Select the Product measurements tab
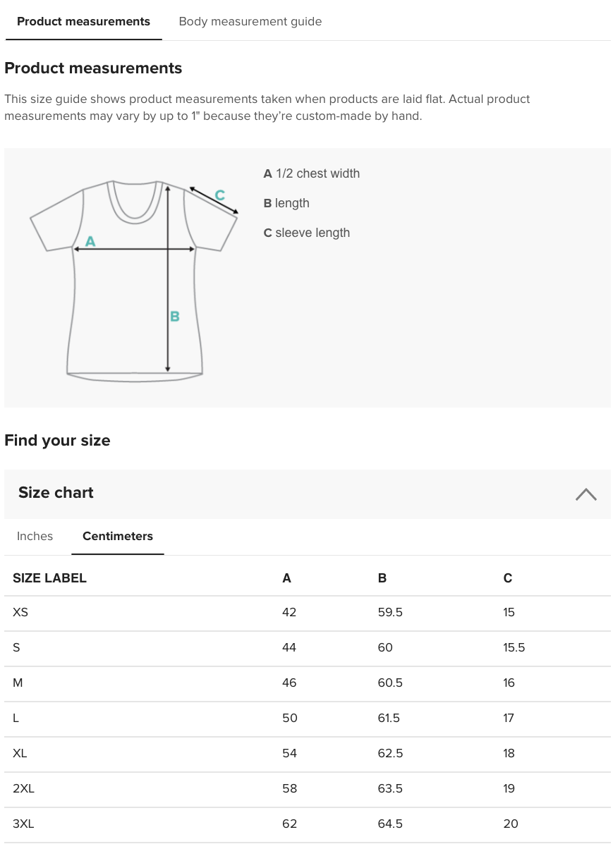The height and width of the screenshot is (868, 613). coord(83,21)
